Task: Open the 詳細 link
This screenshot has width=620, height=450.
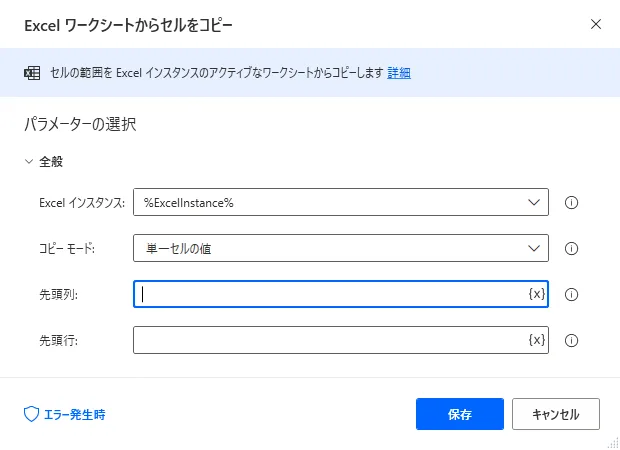Action: coord(400,73)
